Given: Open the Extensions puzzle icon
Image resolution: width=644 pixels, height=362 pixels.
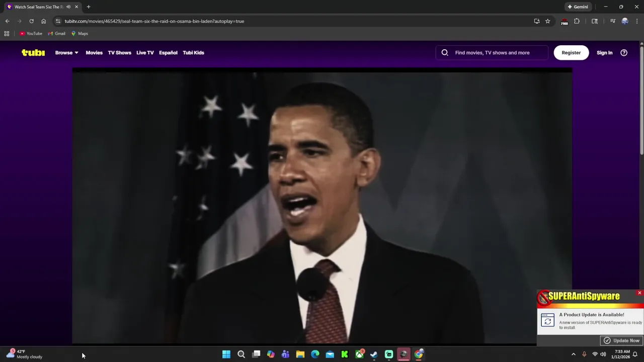Looking at the screenshot, I should 577,21.
